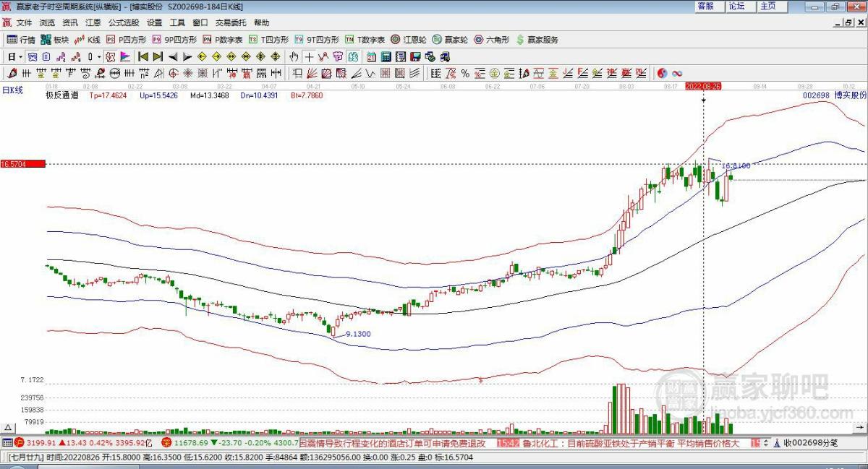Click the 002698 博实股份 stock label
This screenshot has width=868, height=469.
(834, 95)
